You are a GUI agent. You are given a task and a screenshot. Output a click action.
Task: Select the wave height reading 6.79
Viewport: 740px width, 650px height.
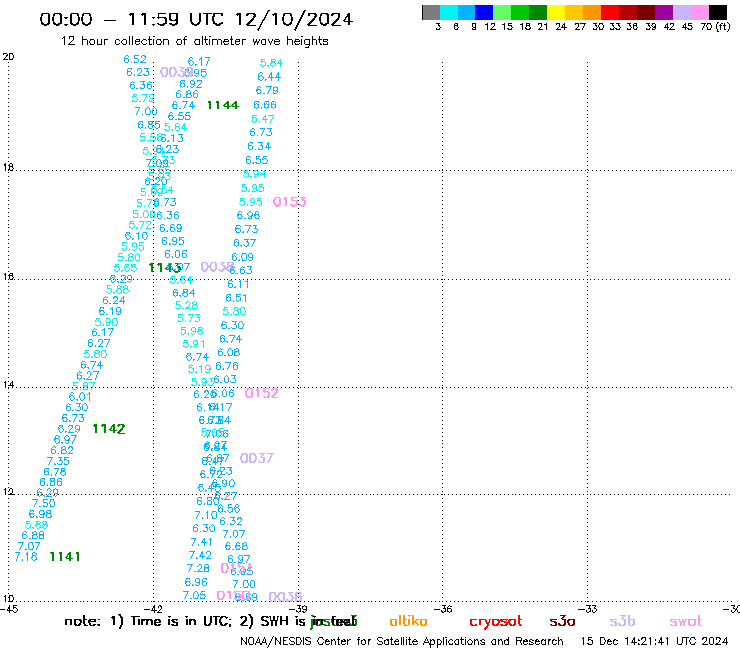point(267,90)
